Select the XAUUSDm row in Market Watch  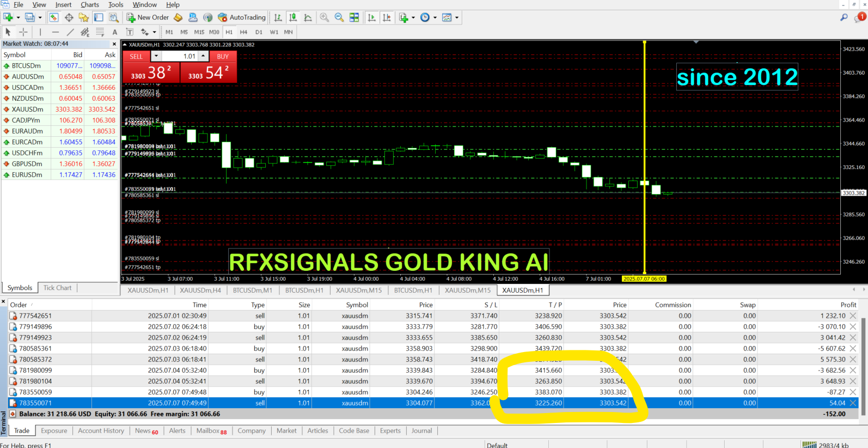point(60,109)
